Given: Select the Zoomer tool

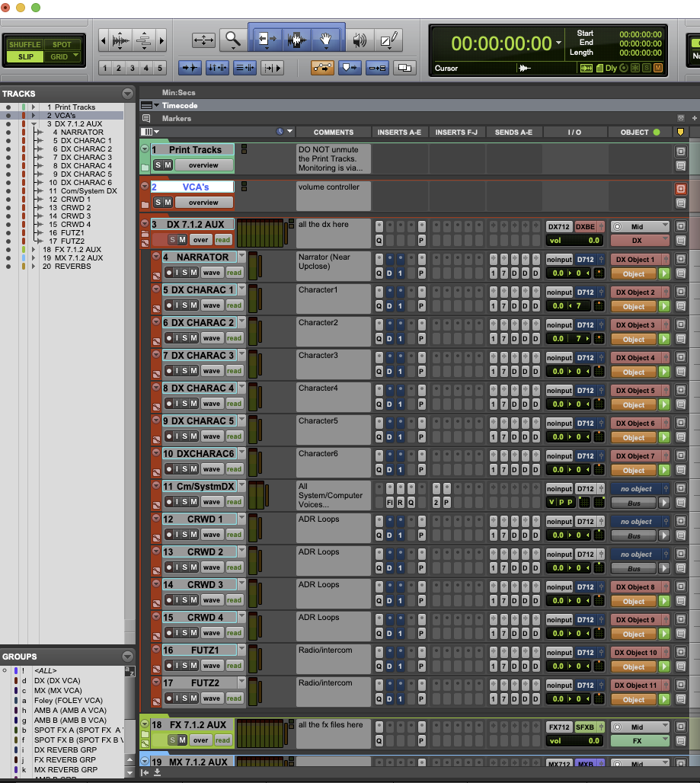Looking at the screenshot, I should coord(232,40).
